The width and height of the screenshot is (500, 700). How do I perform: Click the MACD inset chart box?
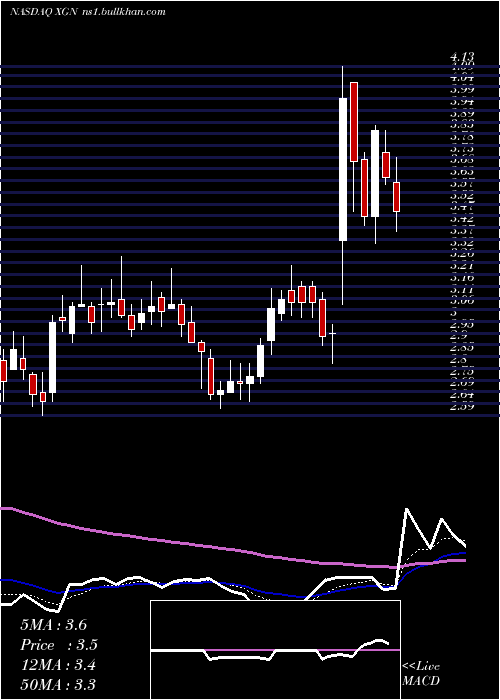tap(275, 650)
